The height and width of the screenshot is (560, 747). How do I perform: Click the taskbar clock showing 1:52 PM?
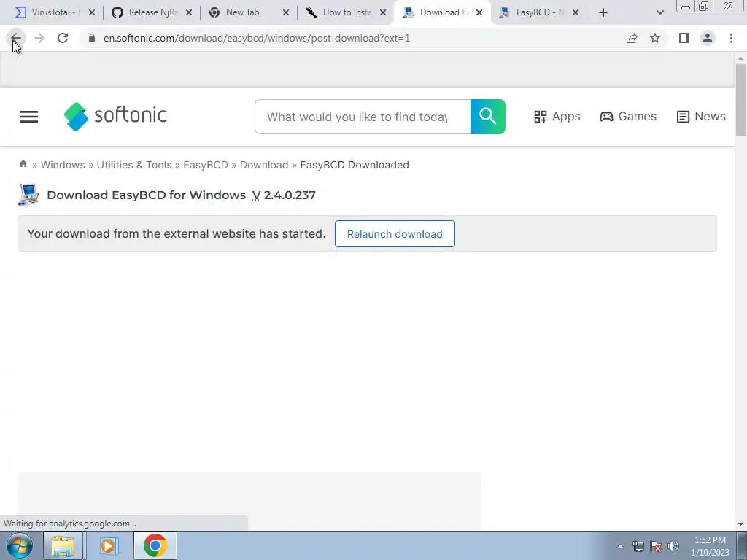[x=710, y=546]
